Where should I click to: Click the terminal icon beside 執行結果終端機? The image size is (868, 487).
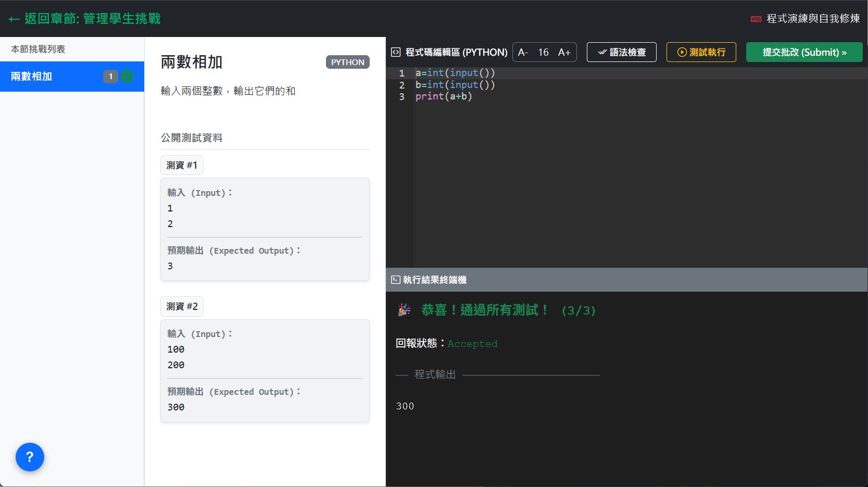click(396, 280)
